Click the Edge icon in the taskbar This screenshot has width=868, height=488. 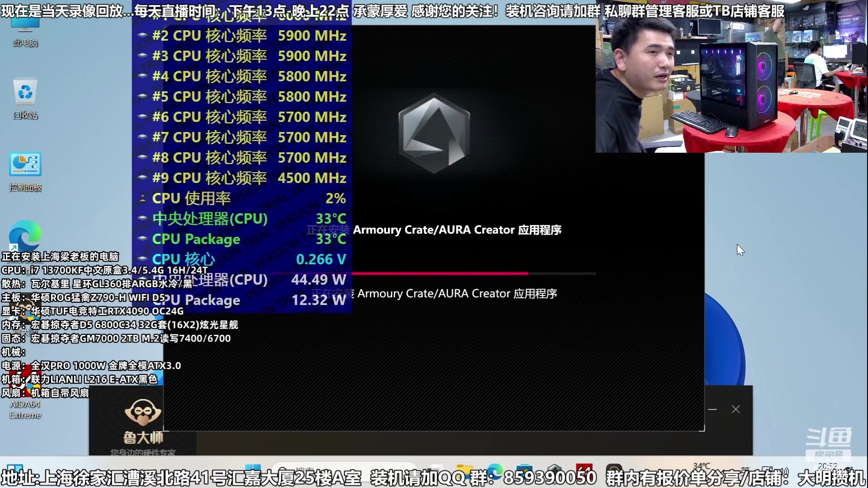[x=495, y=471]
